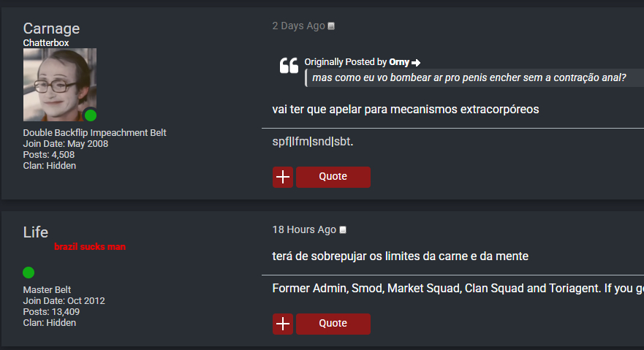The image size is (644, 350).
Task: Click the "2 Days Ago" timestamp
Action: pos(298,26)
